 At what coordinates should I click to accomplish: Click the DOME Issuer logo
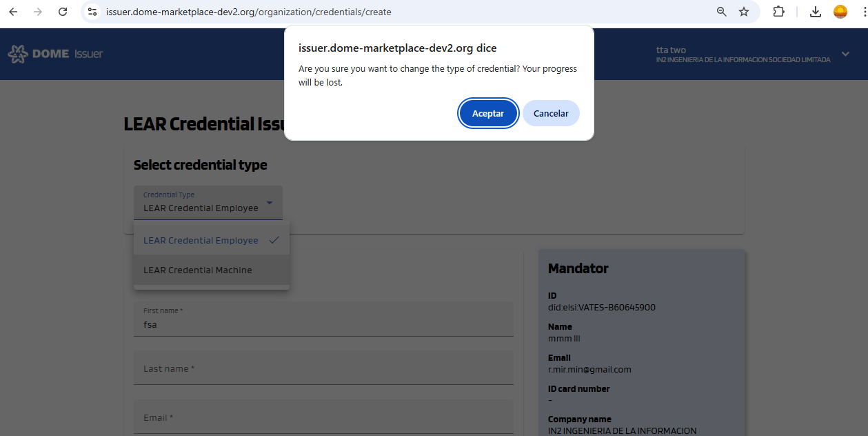pyautogui.click(x=55, y=54)
